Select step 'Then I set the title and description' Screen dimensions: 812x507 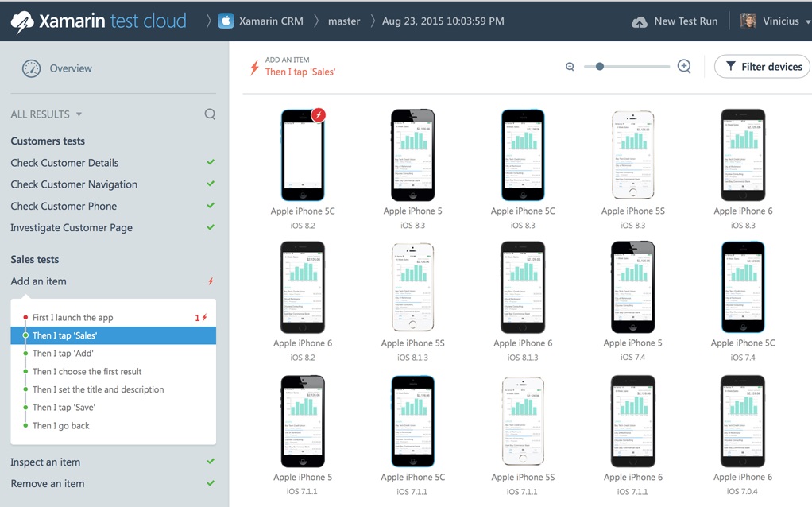98,389
